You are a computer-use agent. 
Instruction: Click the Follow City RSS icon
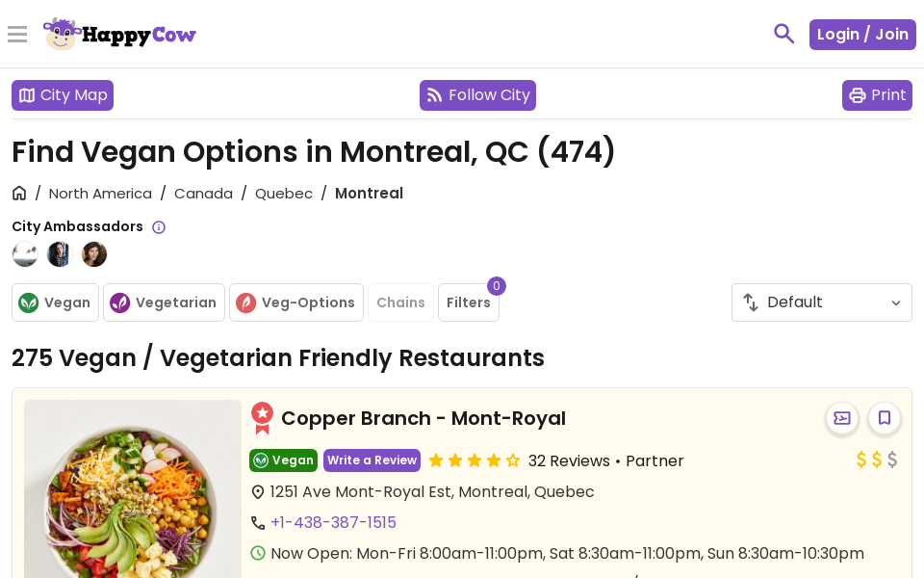pos(433,95)
